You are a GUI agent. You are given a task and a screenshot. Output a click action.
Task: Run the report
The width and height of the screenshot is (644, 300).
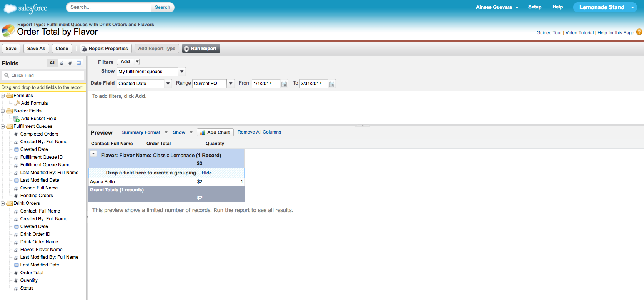point(201,49)
